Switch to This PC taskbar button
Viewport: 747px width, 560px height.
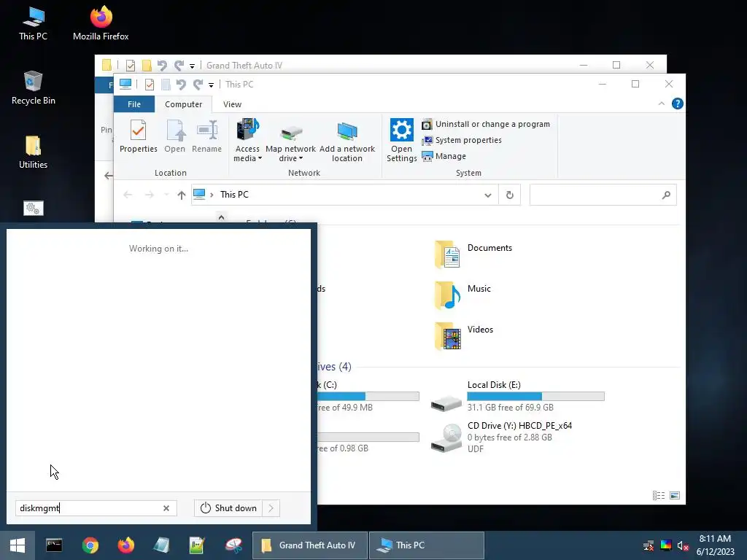pyautogui.click(x=426, y=545)
